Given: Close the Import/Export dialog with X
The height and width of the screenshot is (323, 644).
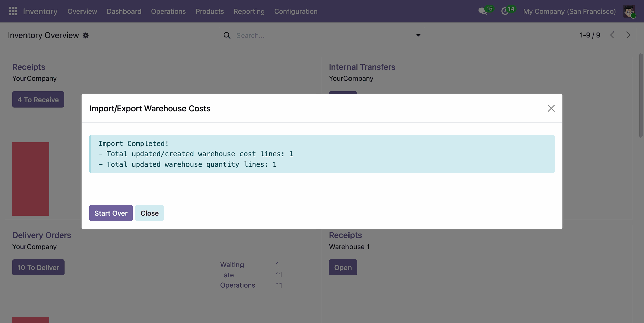Looking at the screenshot, I should click(x=551, y=108).
